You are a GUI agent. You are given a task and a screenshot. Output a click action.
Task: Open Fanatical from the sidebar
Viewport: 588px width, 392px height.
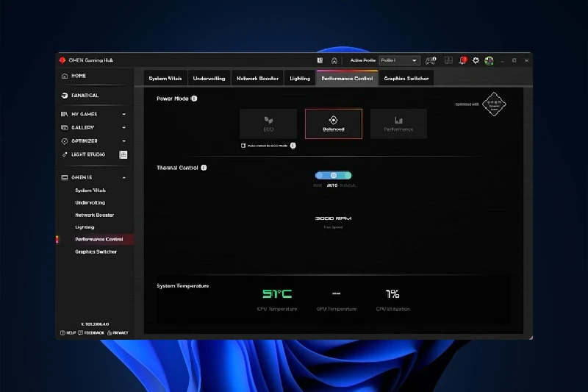[x=85, y=96]
